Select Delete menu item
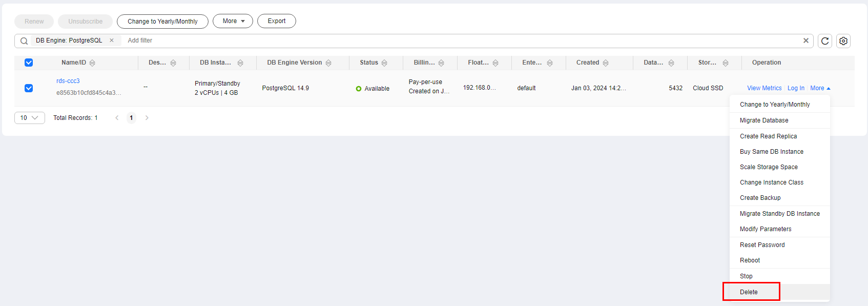Image resolution: width=868 pixels, height=306 pixels. point(780,292)
